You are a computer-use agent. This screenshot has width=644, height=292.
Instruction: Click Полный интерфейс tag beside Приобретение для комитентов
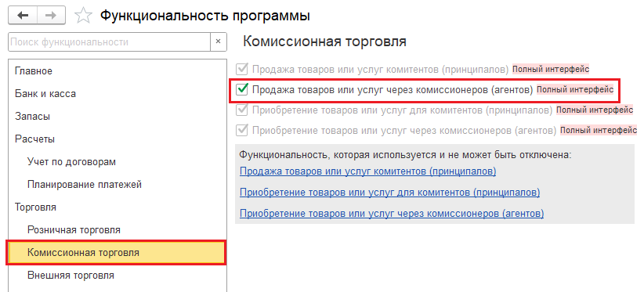[595, 110]
